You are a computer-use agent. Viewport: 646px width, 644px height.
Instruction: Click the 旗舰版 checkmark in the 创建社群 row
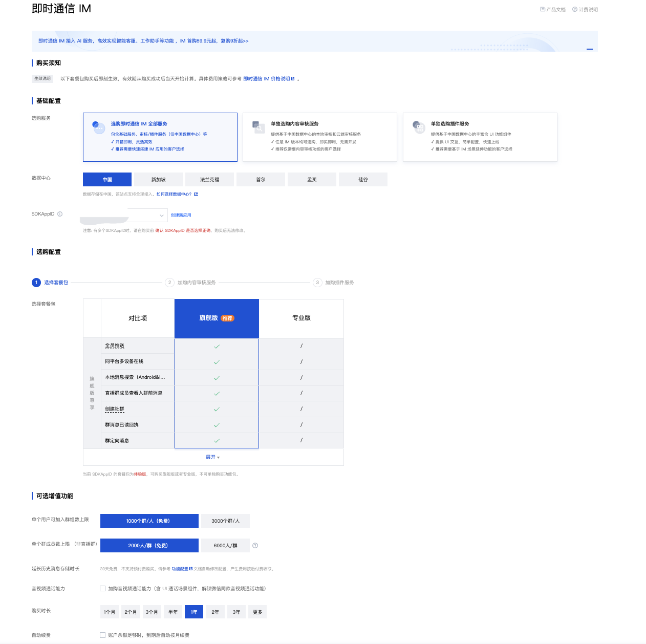tap(217, 410)
